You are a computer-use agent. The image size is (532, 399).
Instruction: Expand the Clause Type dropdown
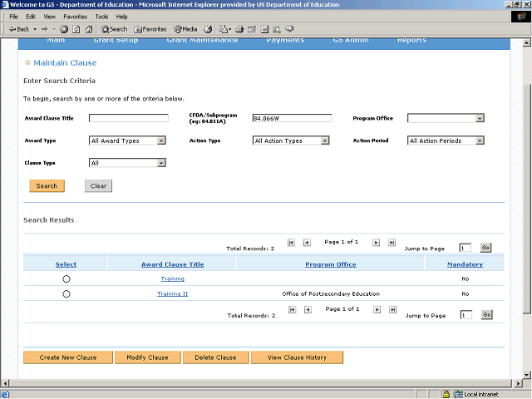pos(161,163)
